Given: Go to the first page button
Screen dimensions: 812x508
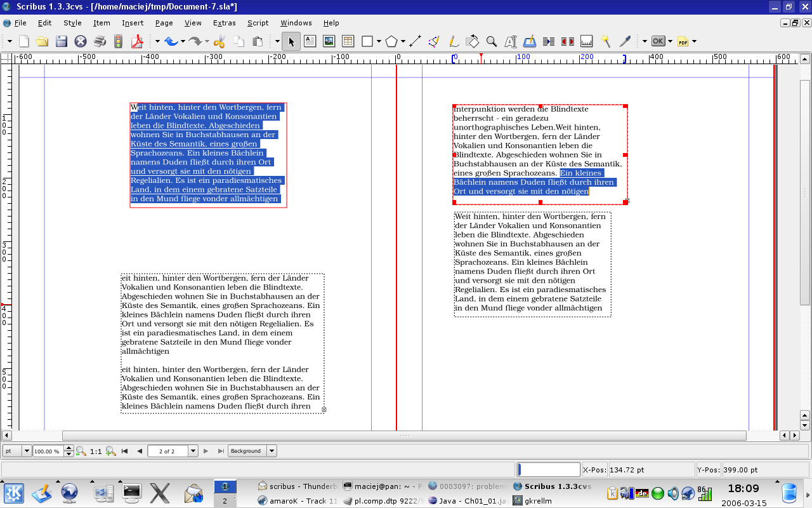Looking at the screenshot, I should (x=124, y=451).
